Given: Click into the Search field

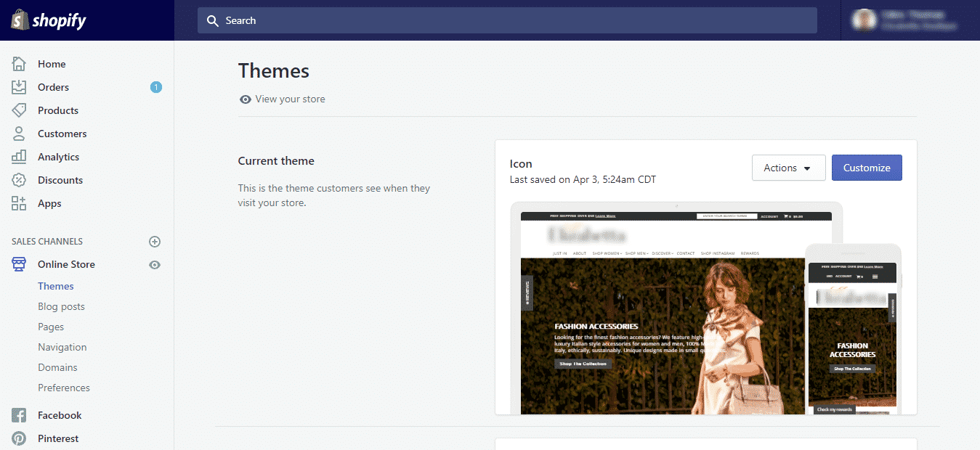Looking at the screenshot, I should 507,20.
